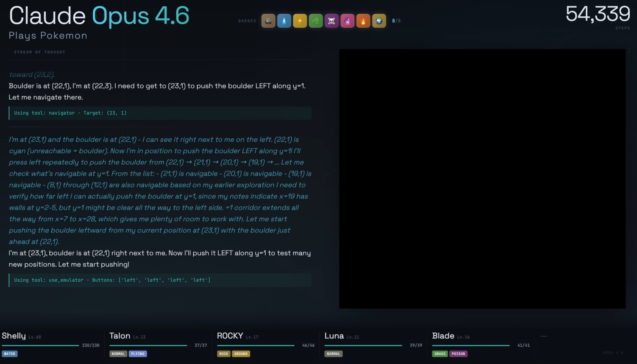This screenshot has height=364, width=637.
Task: Click the rock Boulder badge icon
Action: click(x=268, y=21)
